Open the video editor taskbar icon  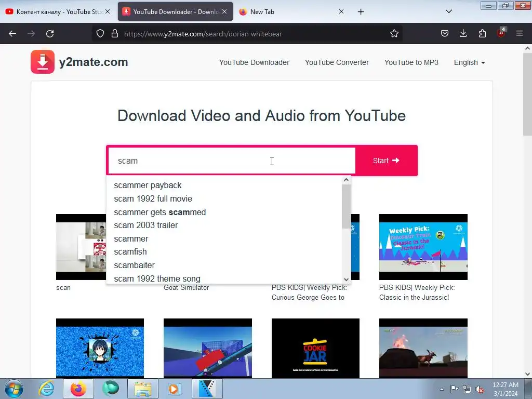click(x=207, y=389)
